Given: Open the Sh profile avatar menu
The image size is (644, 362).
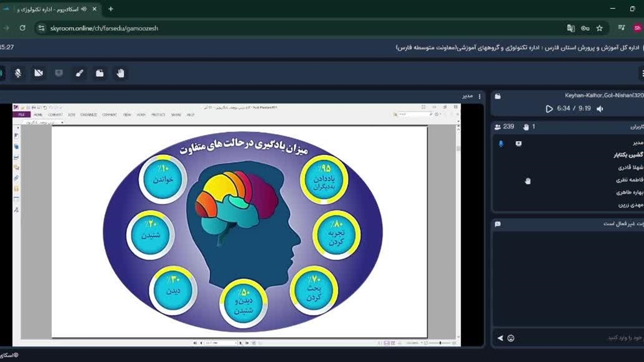Looking at the screenshot, I should pos(637,28).
